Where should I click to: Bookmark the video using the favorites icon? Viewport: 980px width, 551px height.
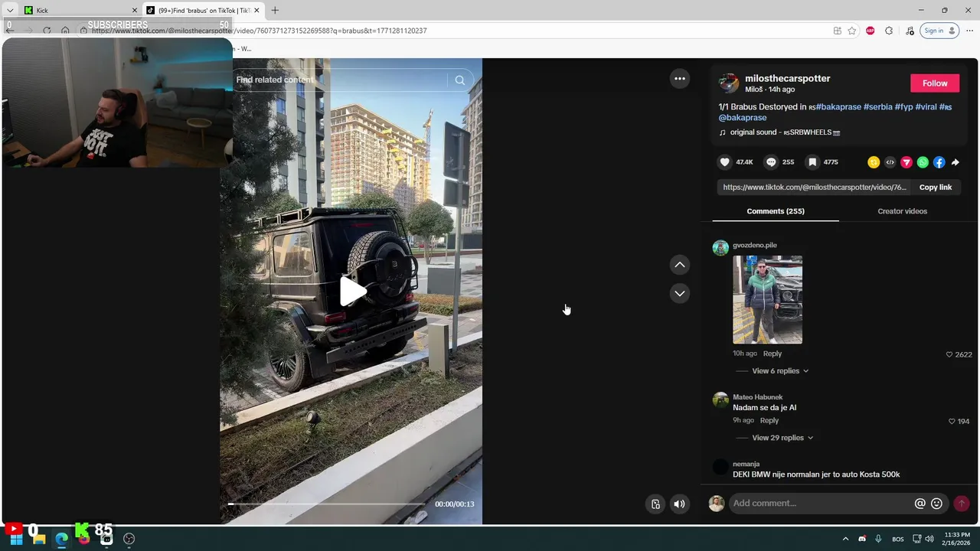pos(812,162)
